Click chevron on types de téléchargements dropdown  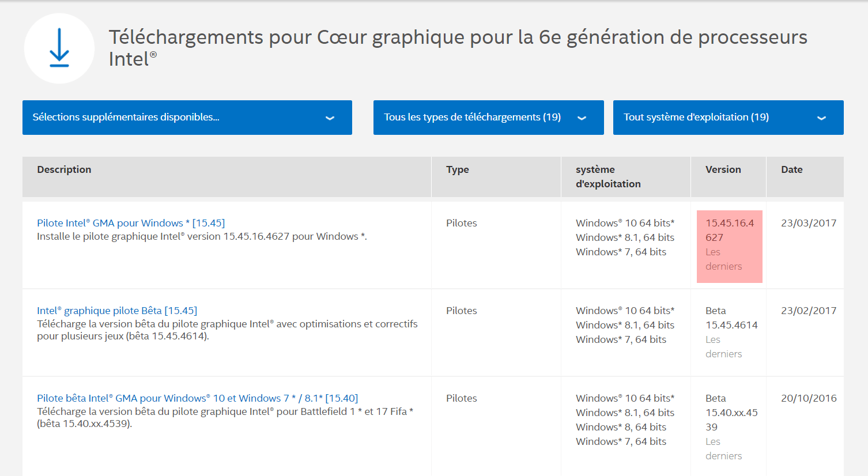pyautogui.click(x=582, y=118)
